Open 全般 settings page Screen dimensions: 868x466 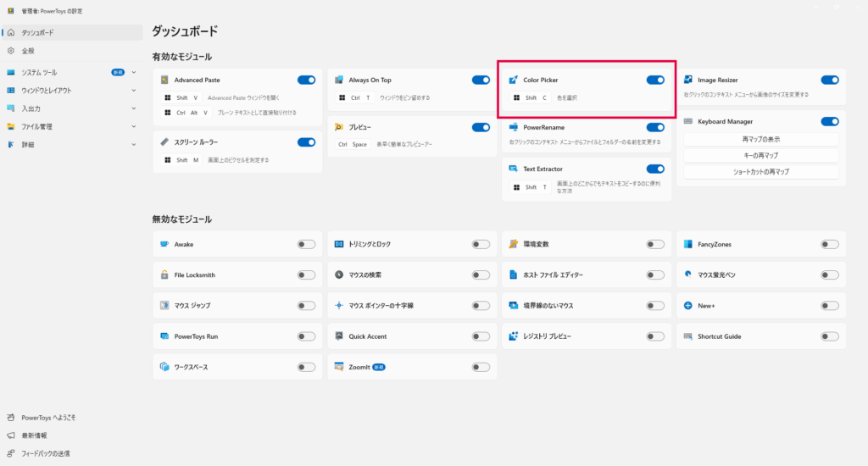72,50
